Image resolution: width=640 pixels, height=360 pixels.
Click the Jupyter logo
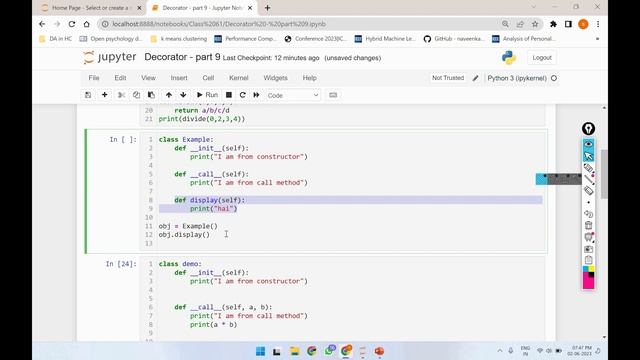pos(109,58)
